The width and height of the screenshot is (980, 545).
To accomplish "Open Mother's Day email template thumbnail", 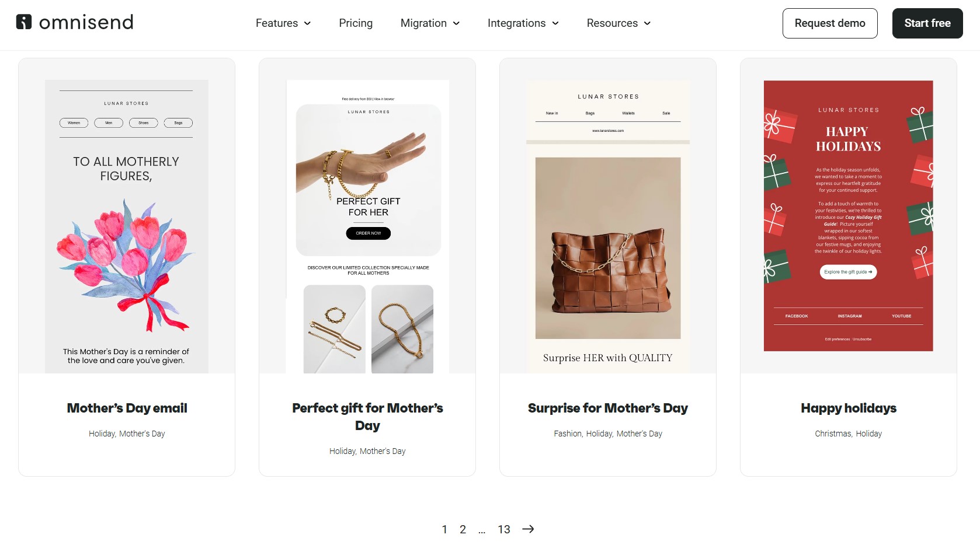I will pyautogui.click(x=127, y=226).
